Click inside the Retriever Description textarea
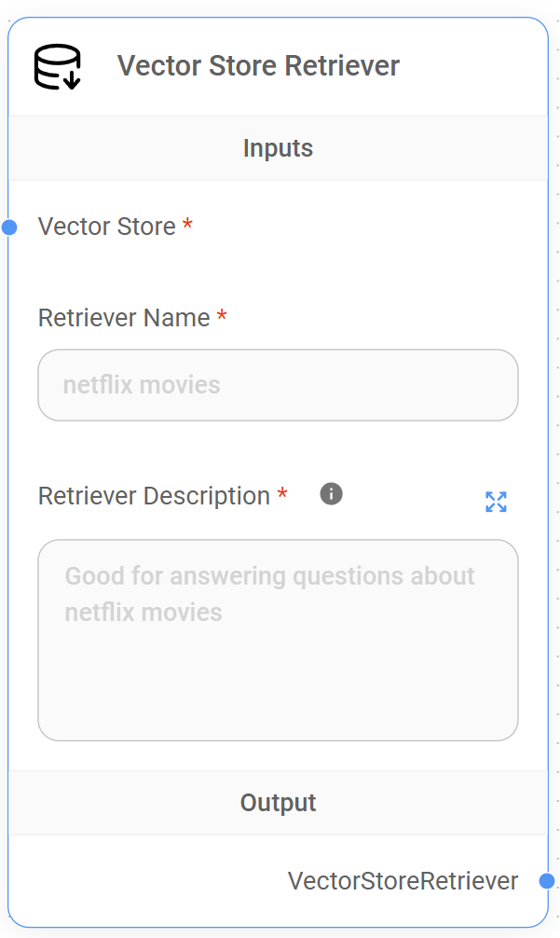The image size is (560, 938). (x=278, y=639)
